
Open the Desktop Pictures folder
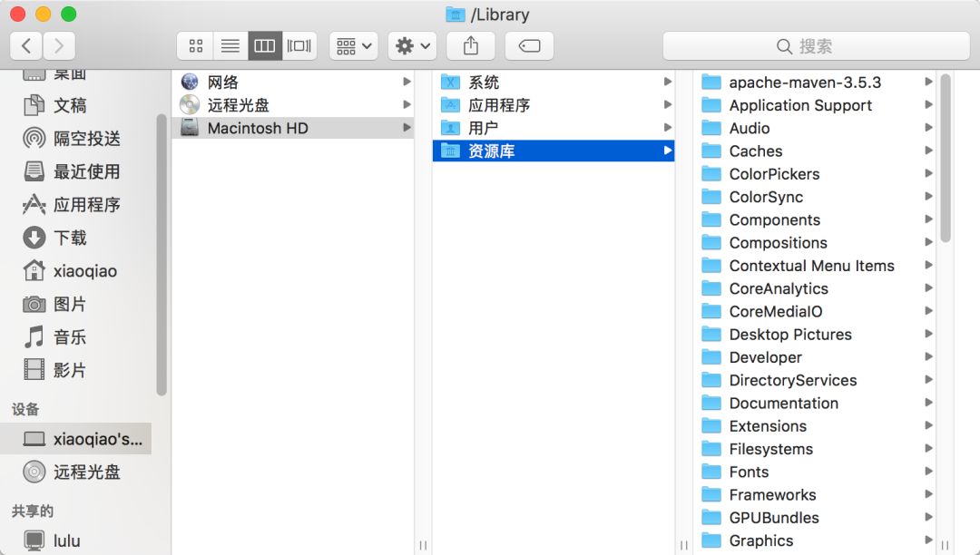point(789,335)
